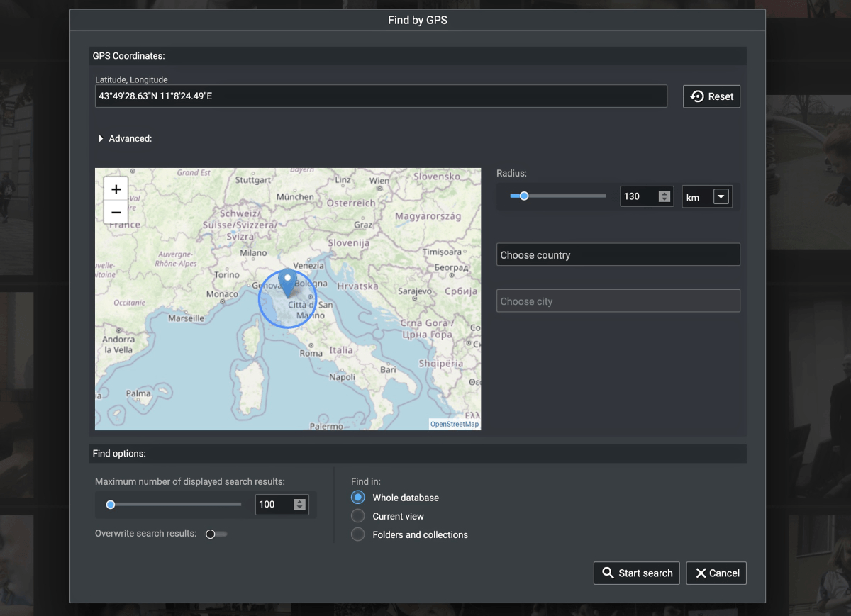Reset the GPS coordinates

(x=711, y=96)
